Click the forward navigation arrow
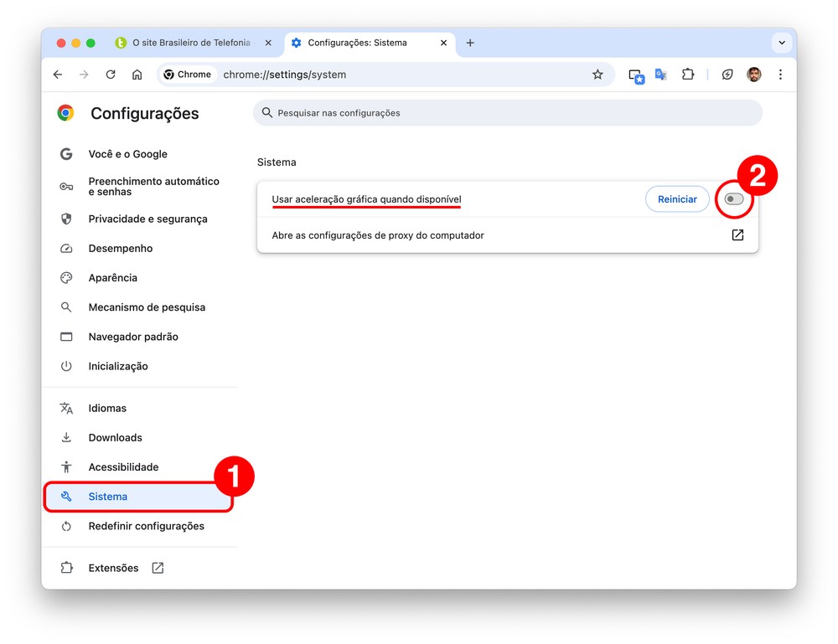Screen dimensions: 838x644 pyautogui.click(x=84, y=75)
